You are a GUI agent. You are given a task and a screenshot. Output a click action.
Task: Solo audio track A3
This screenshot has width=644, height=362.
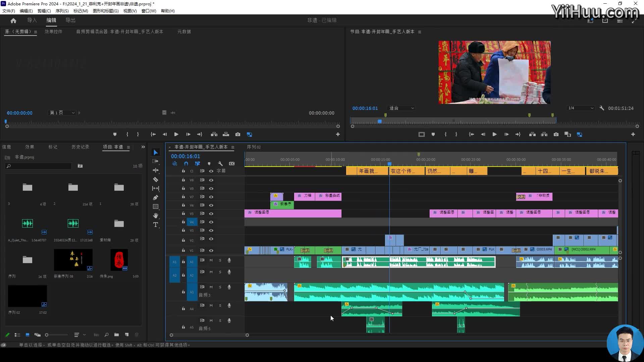220,287
